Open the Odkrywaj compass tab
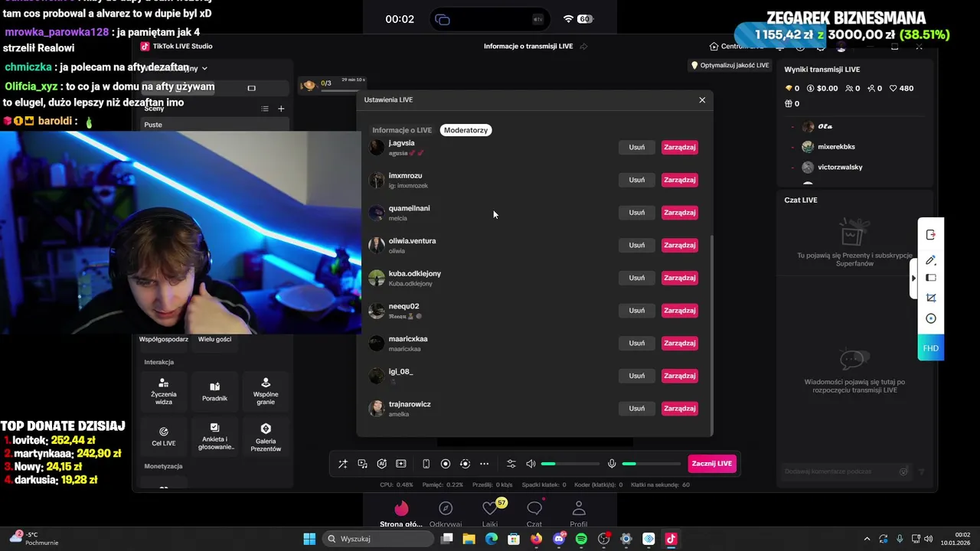 (x=446, y=514)
